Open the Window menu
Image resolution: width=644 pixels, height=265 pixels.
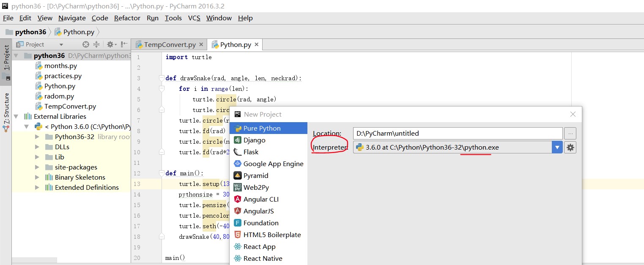point(219,18)
